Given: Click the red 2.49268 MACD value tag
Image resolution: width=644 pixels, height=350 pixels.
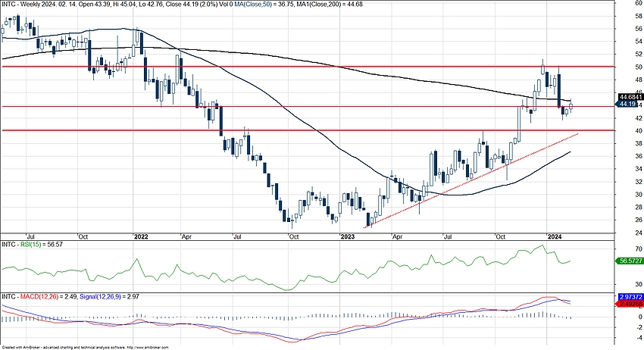Looking at the screenshot, I should coord(629,304).
